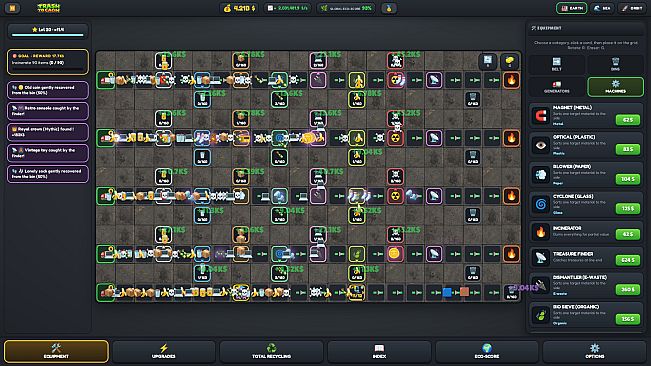Click the generator starting the top belt row
The image size is (651, 366).
[106, 80]
